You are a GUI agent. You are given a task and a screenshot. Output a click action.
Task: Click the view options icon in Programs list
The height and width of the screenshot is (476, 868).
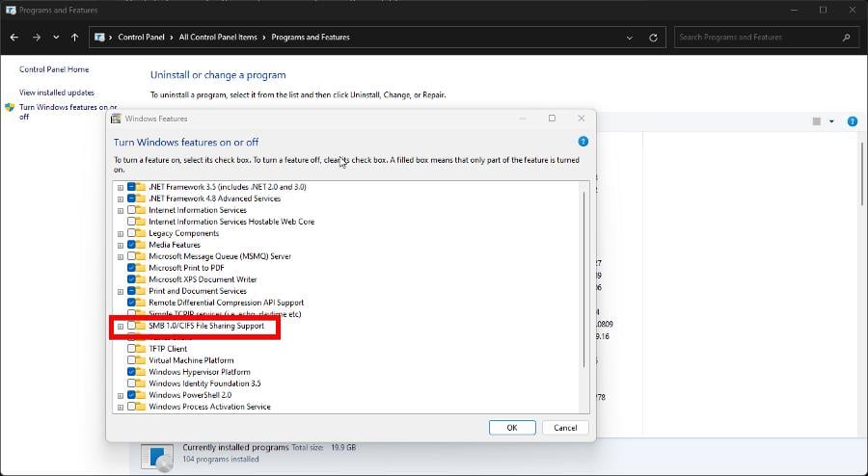[817, 121]
